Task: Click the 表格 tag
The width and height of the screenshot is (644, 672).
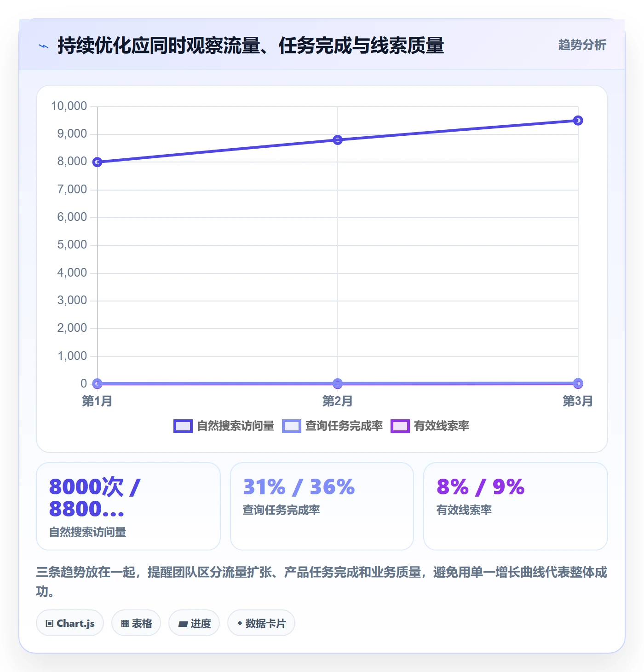Action: coord(136,623)
